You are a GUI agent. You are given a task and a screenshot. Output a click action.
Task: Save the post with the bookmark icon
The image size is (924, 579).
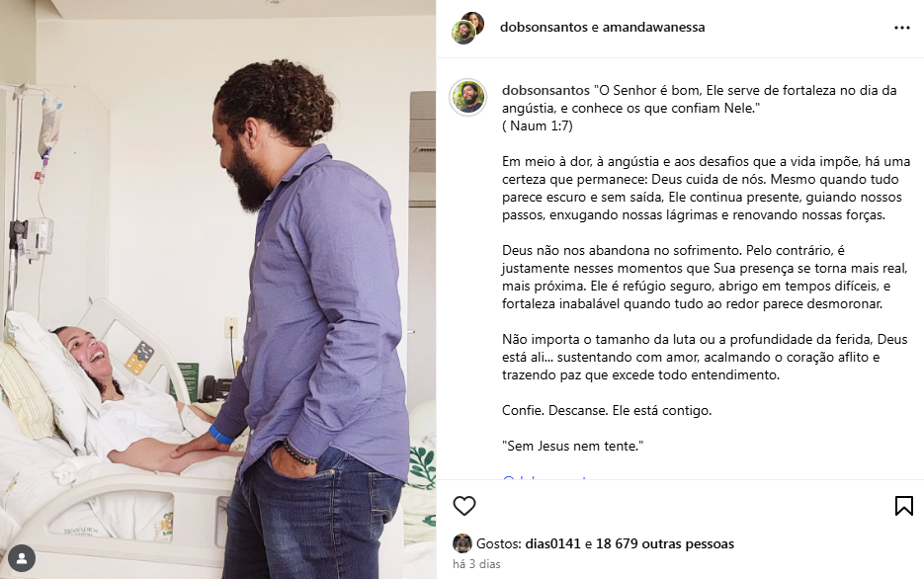pos(904,506)
